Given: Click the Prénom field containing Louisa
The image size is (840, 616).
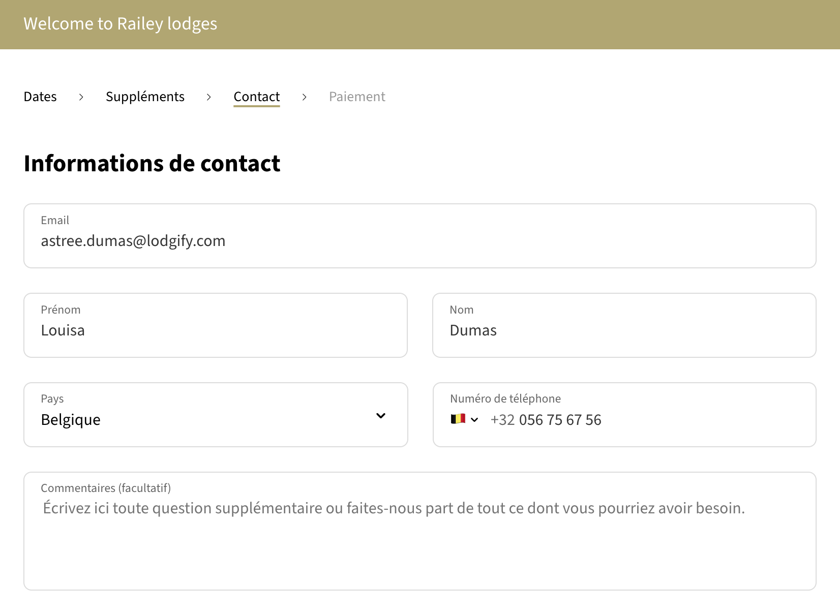Looking at the screenshot, I should coord(215,330).
